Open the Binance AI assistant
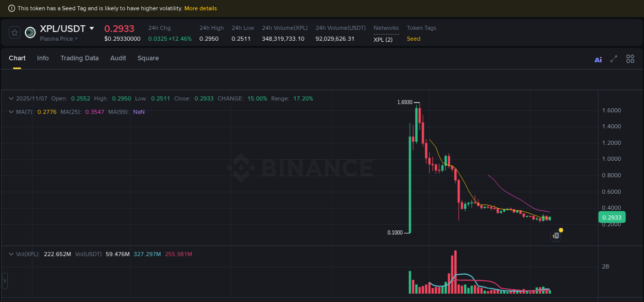Image resolution: width=644 pixels, height=302 pixels. point(598,59)
